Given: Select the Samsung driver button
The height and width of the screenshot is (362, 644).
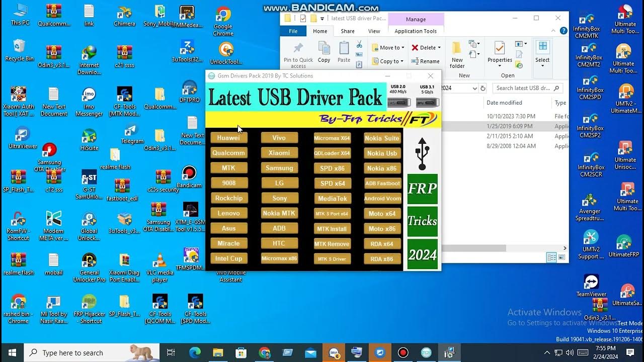Looking at the screenshot, I should click(x=279, y=168).
